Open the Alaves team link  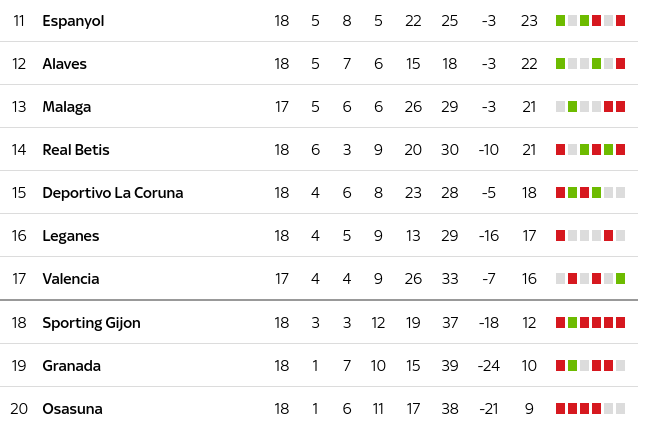(65, 64)
